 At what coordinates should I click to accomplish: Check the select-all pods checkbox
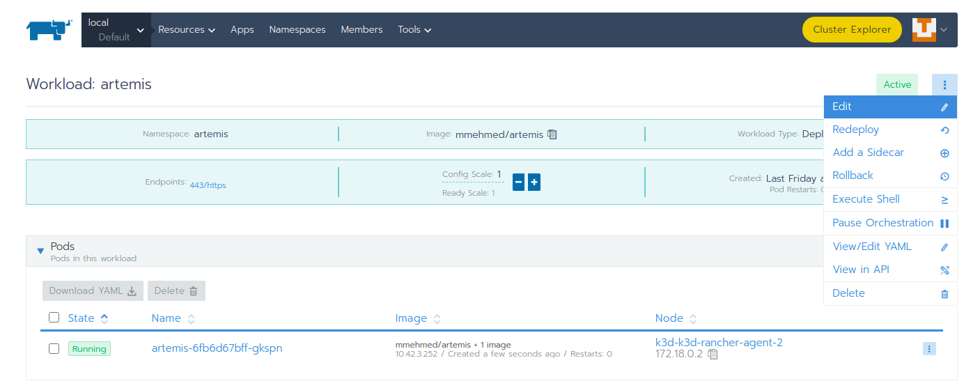(x=54, y=318)
